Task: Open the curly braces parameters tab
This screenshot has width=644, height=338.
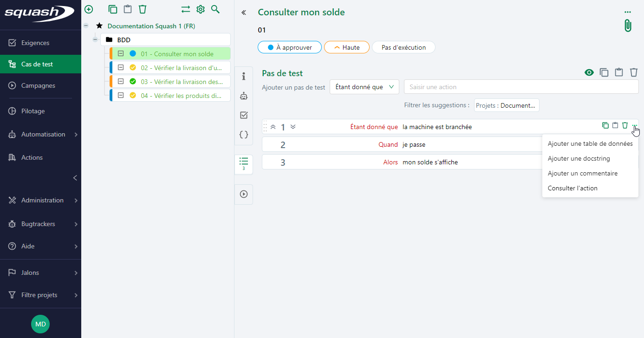Action: pos(244,135)
